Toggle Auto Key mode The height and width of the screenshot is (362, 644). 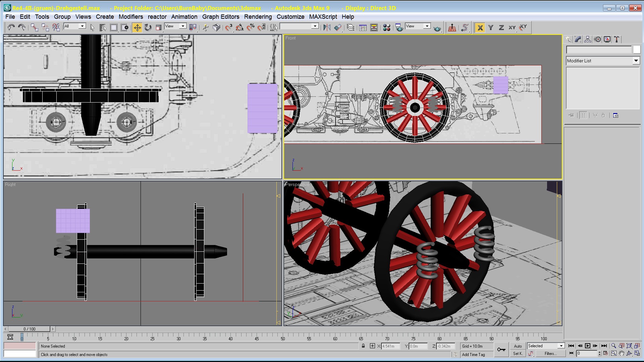pyautogui.click(x=518, y=346)
